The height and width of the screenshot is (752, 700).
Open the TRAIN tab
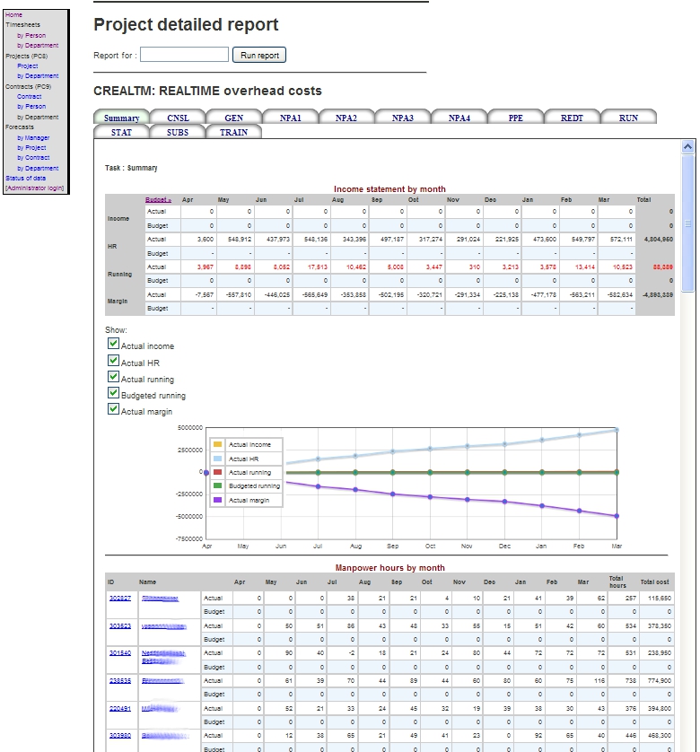click(x=233, y=132)
